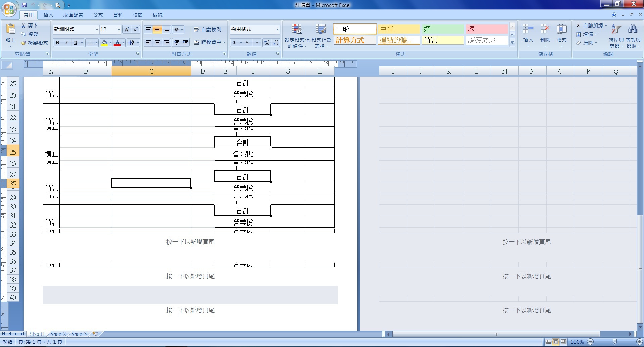Align cell text to the right
Image resolution: width=644 pixels, height=347 pixels.
click(166, 42)
